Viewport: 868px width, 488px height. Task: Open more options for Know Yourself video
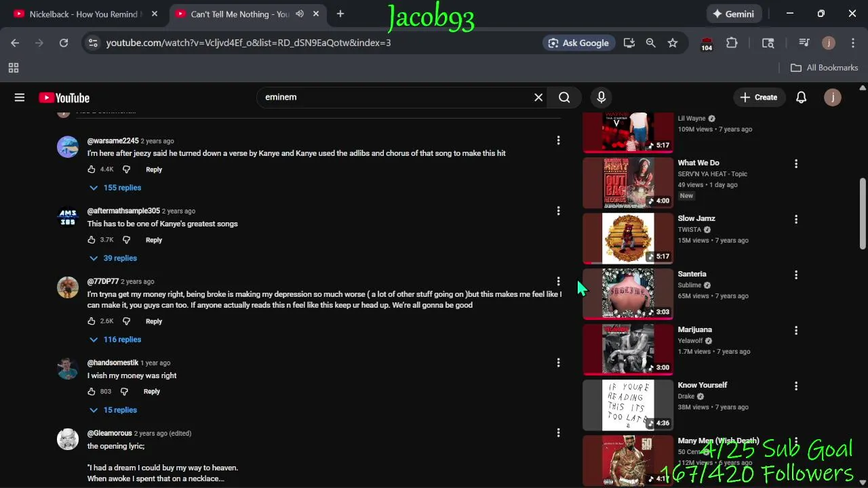(x=796, y=386)
